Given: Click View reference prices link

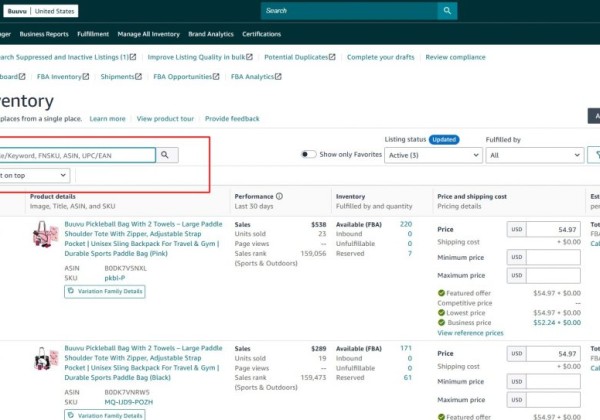Looking at the screenshot, I should 470,332.
